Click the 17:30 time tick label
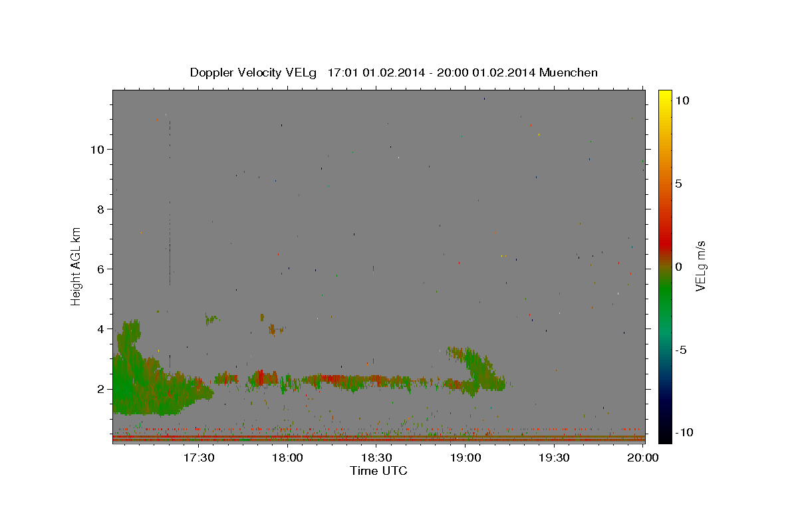 pyautogui.click(x=199, y=458)
